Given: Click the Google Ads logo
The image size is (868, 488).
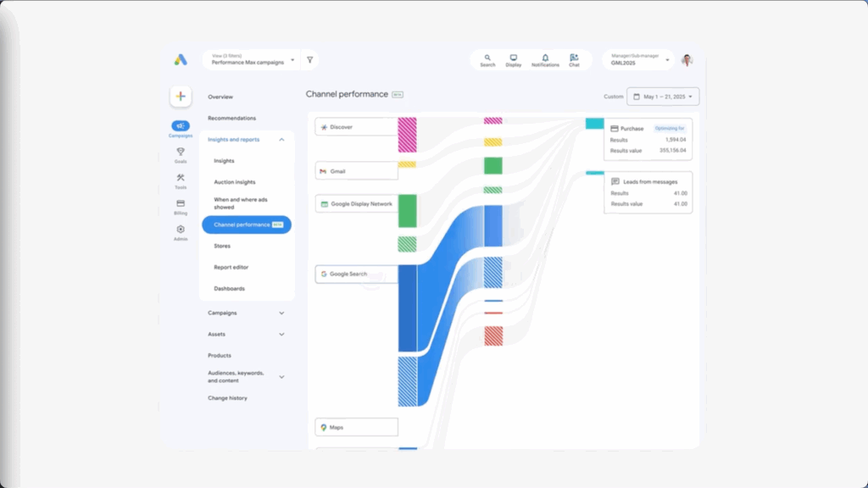Looking at the screenshot, I should tap(181, 60).
